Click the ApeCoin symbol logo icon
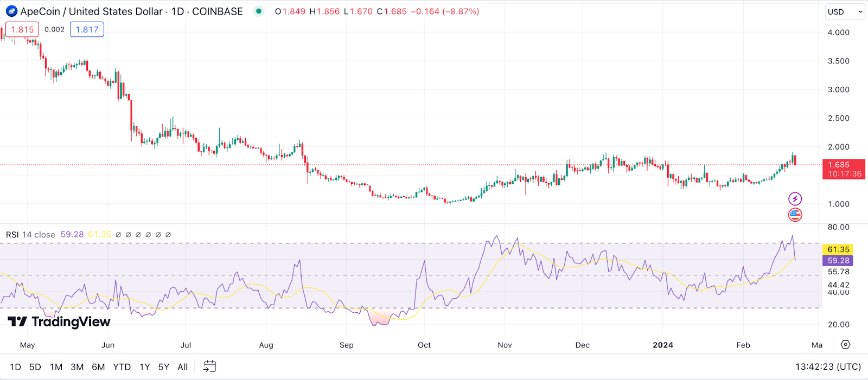The image size is (868, 380). (x=11, y=11)
